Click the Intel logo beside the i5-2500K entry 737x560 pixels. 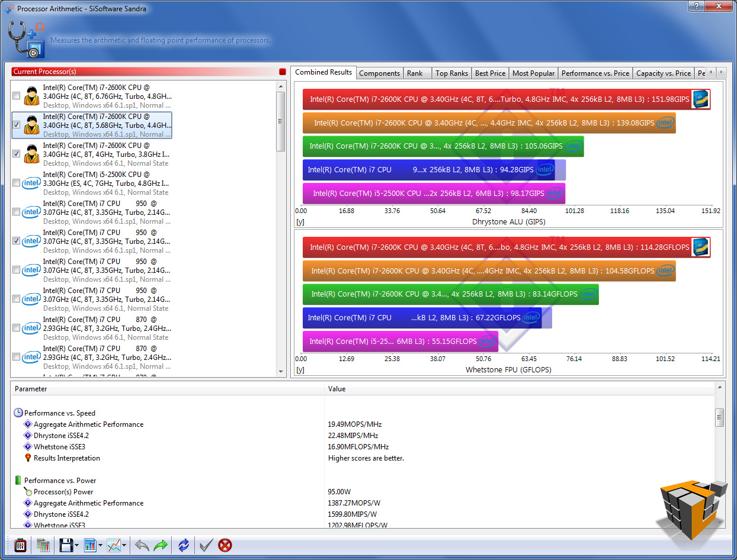coord(31,184)
